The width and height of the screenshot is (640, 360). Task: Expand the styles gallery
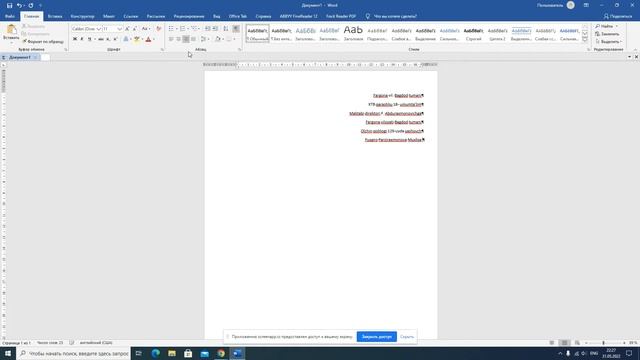[585, 39]
